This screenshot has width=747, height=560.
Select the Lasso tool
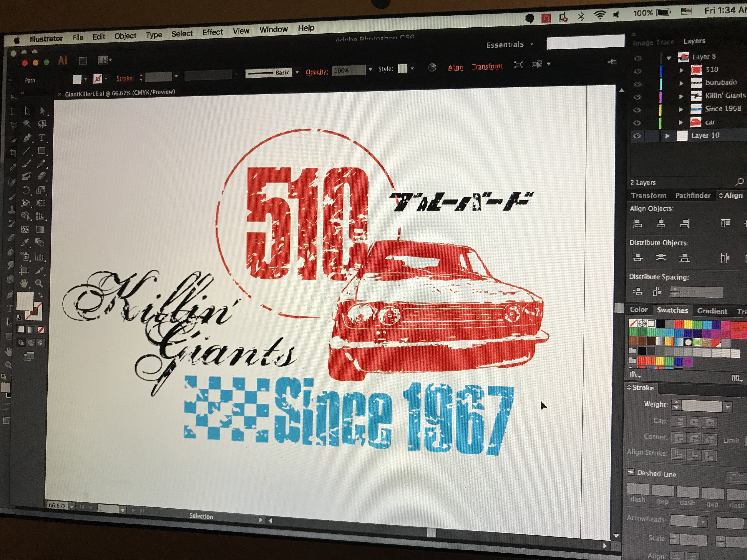[x=42, y=124]
